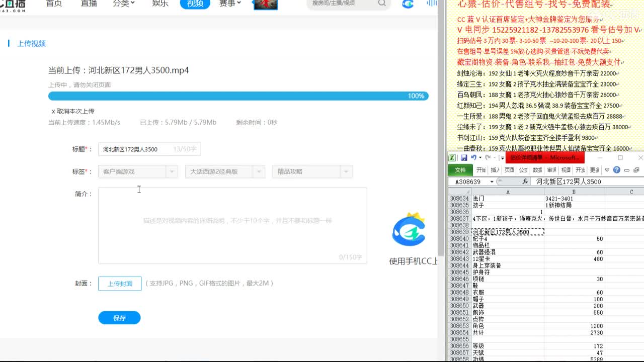Expand the 精品攻略 tag dropdown
Screen dimensions: 644x362
tap(346, 171)
